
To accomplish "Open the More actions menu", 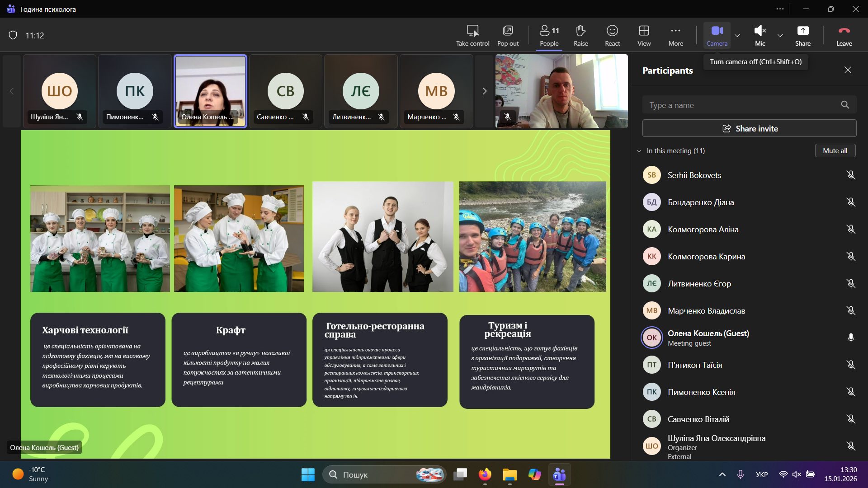I will (x=675, y=35).
